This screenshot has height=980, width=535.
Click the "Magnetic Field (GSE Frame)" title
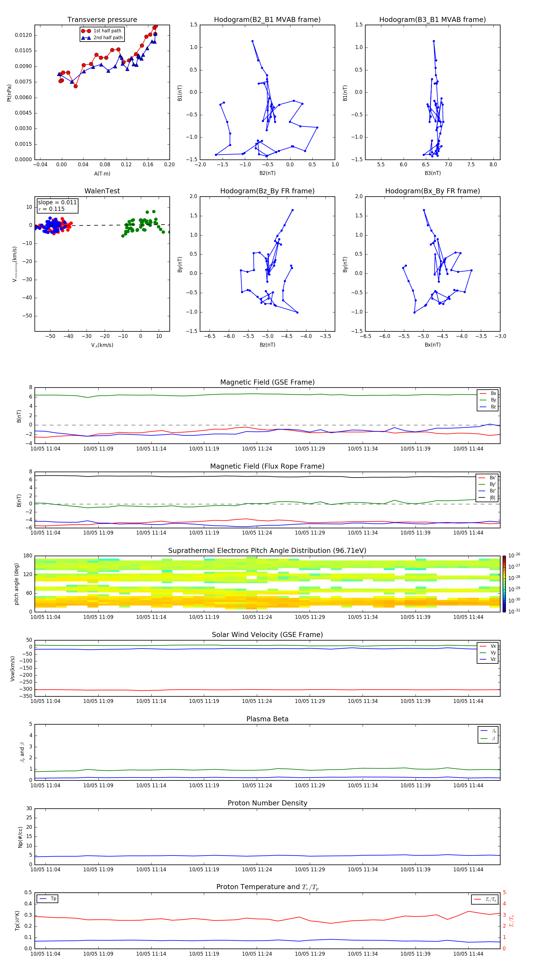coord(267,382)
